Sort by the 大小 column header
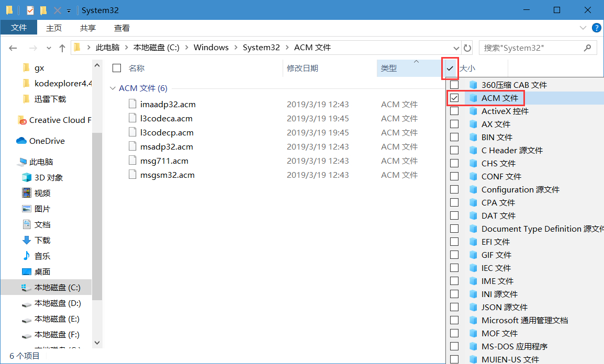Screen dimensions: 604x364 [x=467, y=68]
